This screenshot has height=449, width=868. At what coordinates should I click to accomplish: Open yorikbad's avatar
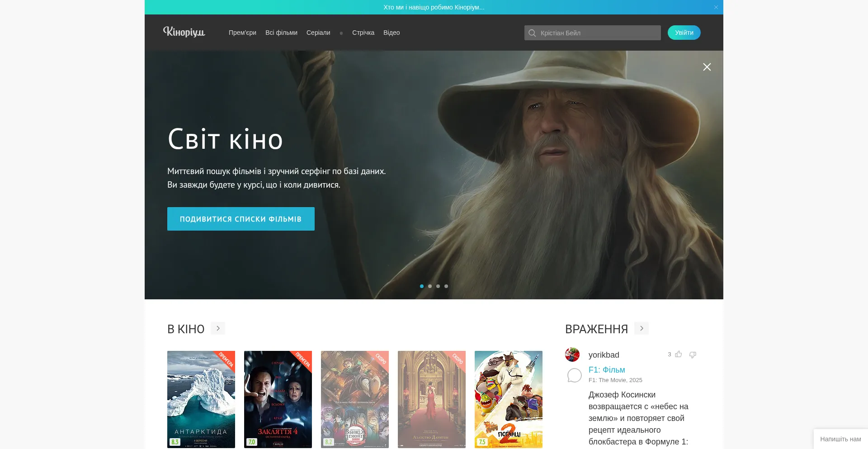pos(572,354)
